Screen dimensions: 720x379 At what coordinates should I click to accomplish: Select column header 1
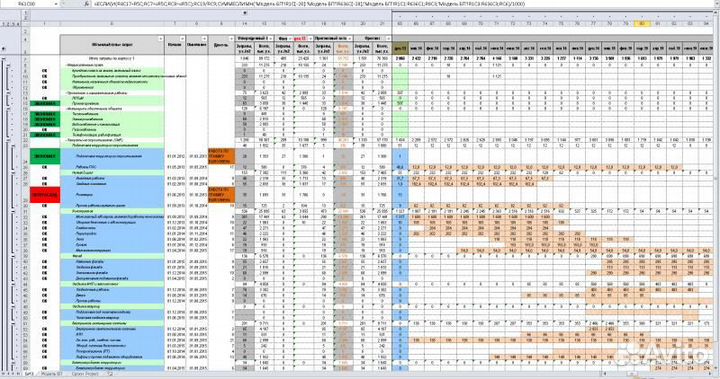pos(45,23)
